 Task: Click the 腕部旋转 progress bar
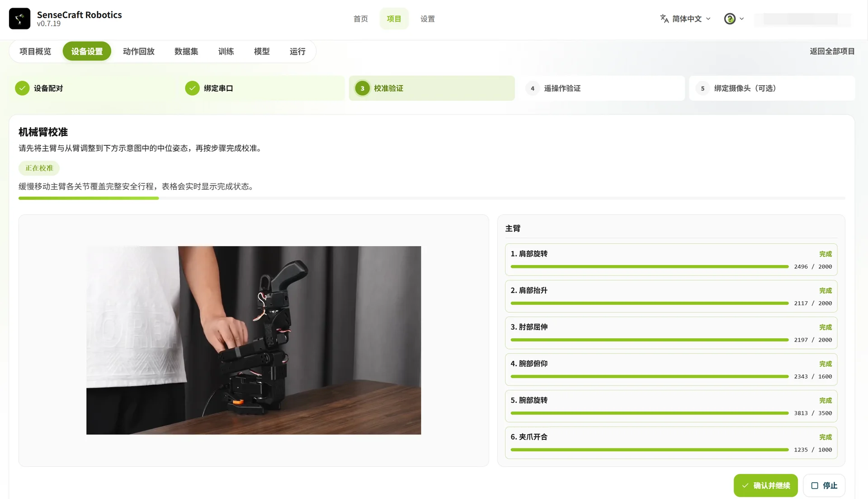[649, 413]
